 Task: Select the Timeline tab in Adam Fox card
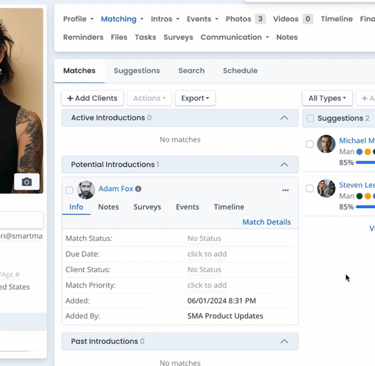[229, 207]
